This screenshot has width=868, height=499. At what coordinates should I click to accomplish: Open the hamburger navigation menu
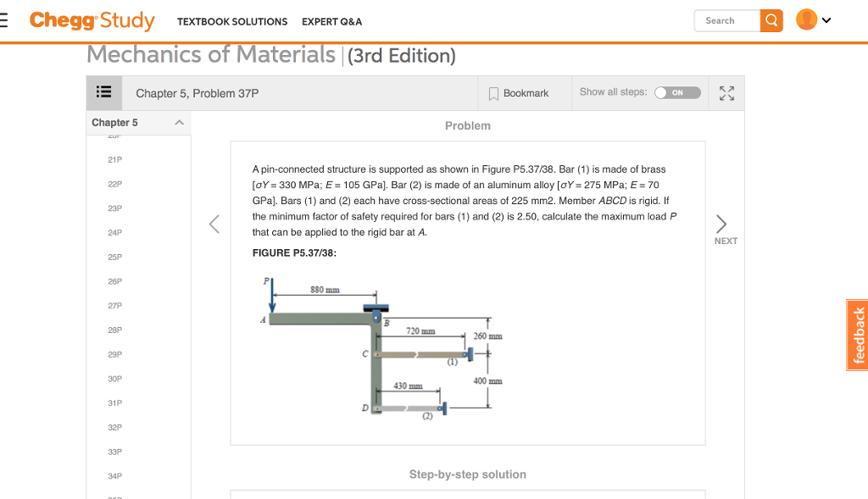5,21
